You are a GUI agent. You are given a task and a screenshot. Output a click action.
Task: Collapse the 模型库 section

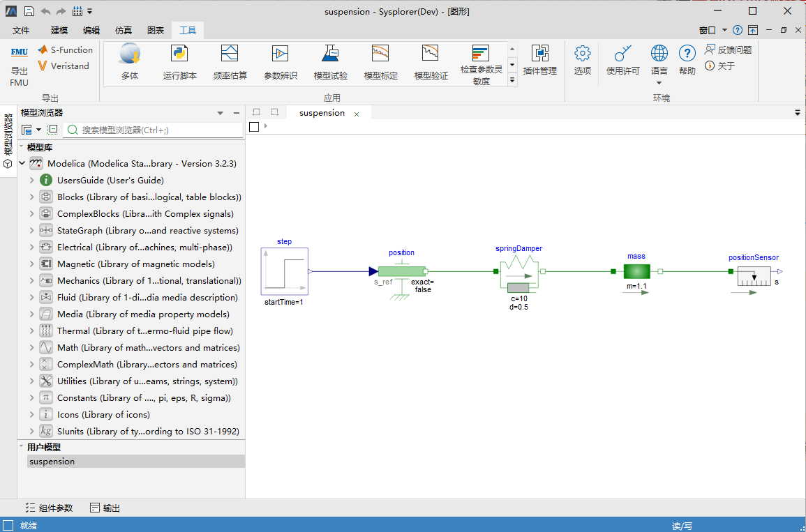22,147
